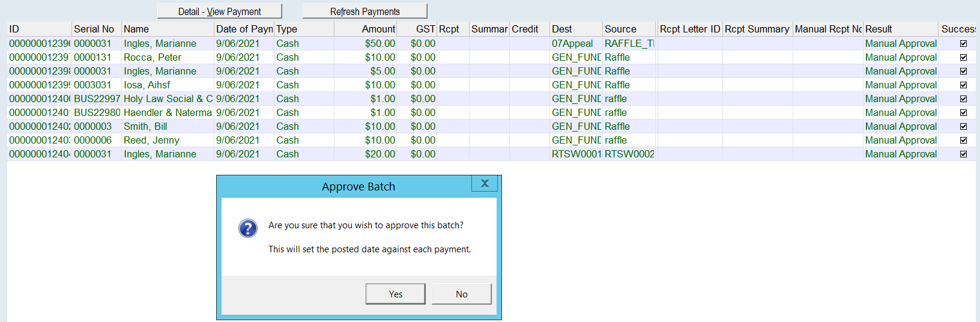
Task: Click serial number BUS22980
Action: click(97, 112)
